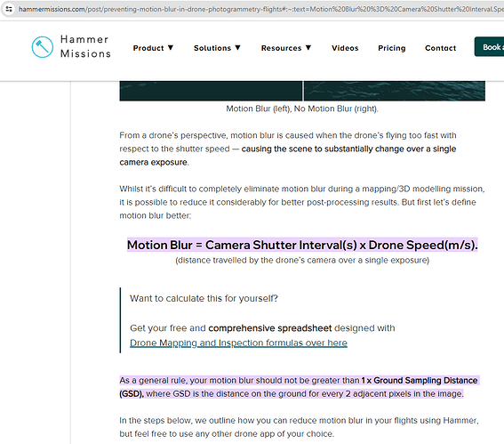Click the right no motion blur image
504x444 pixels.
tap(395, 91)
